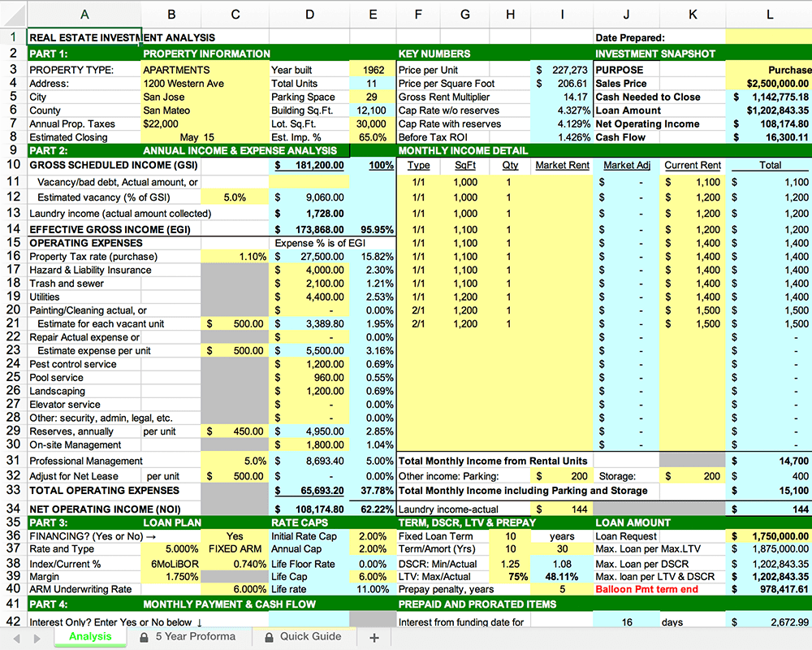The height and width of the screenshot is (650, 812).
Task: Select the Cash Needed to Close label
Action: point(647,97)
